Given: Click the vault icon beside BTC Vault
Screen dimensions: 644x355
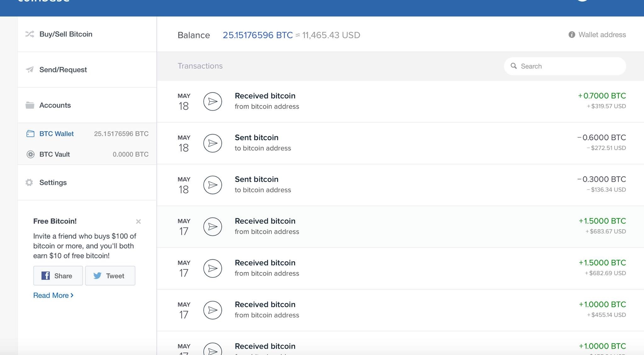Looking at the screenshot, I should click(31, 154).
